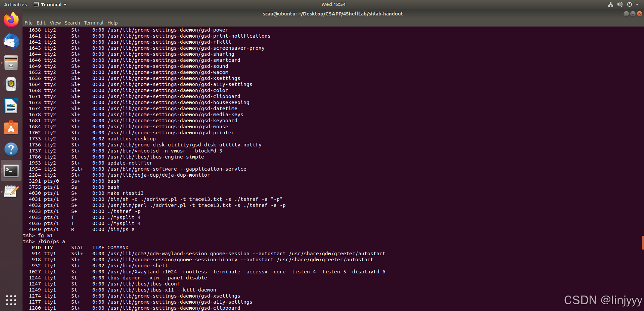Click the vmtoolsd process row
Viewport: 644px width, 311px height.
click(126, 151)
